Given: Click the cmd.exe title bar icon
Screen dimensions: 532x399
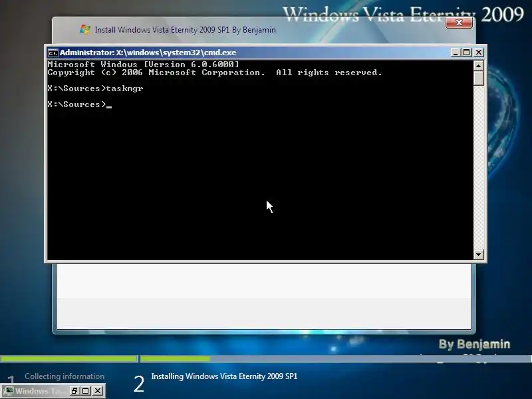Looking at the screenshot, I should [53, 53].
